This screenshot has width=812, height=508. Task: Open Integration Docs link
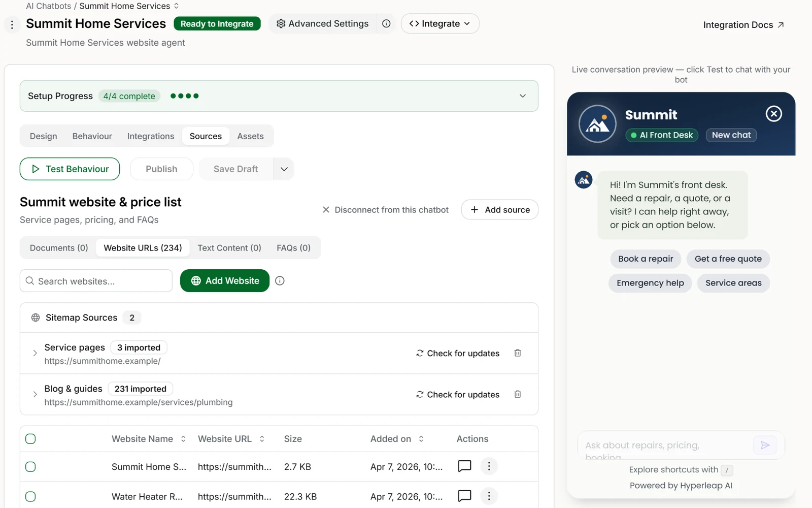tap(743, 25)
